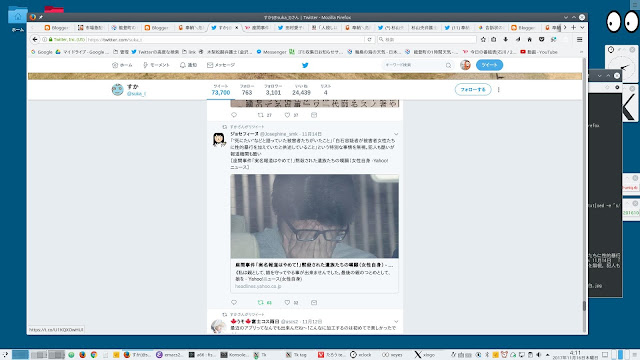Open profile ツイート 73,700 tab
The height and width of the screenshot is (360, 640).
[221, 90]
